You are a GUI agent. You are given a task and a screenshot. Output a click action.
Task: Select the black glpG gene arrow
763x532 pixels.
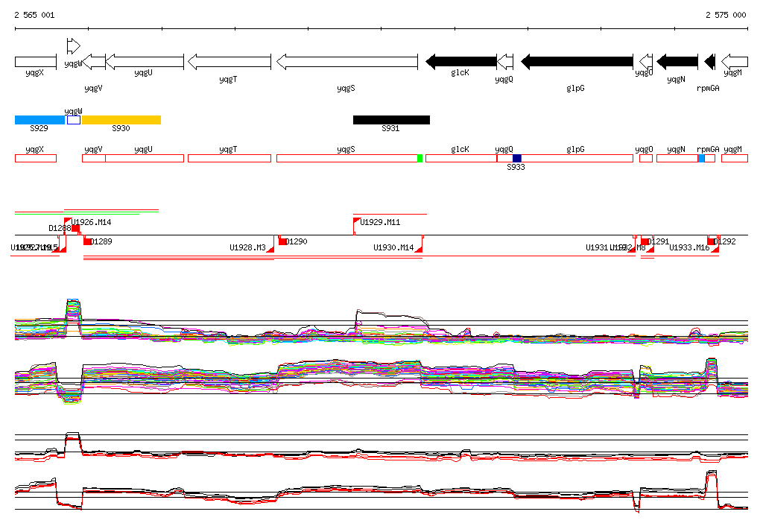click(x=577, y=62)
